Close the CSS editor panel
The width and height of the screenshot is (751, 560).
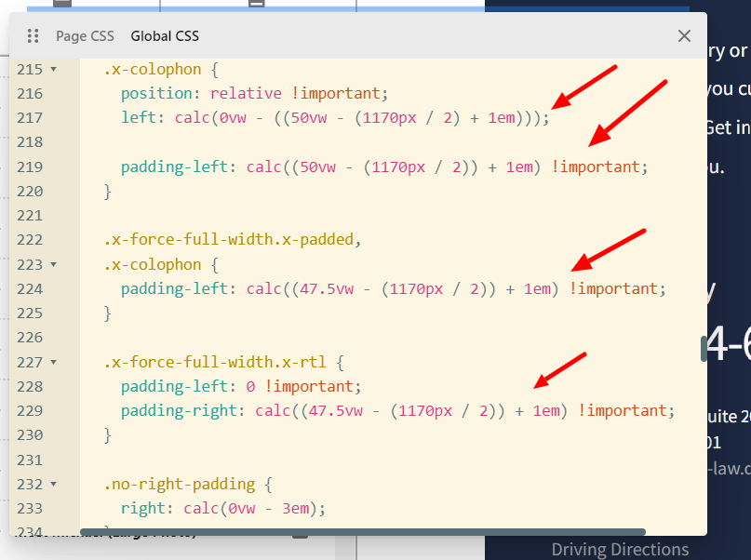coord(684,36)
